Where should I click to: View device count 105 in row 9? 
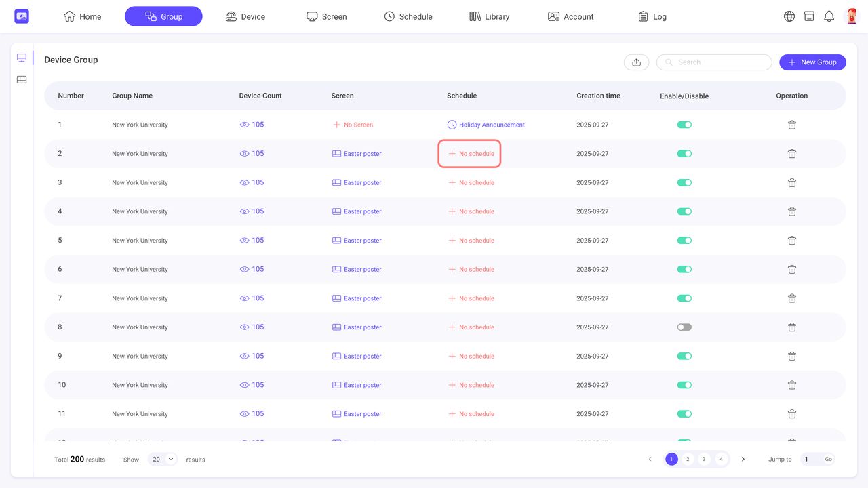click(252, 356)
